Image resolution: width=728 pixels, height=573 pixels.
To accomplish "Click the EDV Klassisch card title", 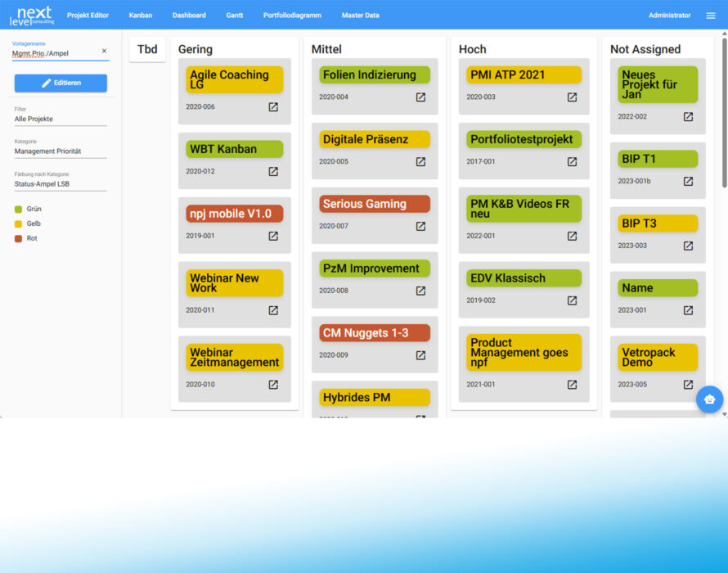I will coord(524,278).
